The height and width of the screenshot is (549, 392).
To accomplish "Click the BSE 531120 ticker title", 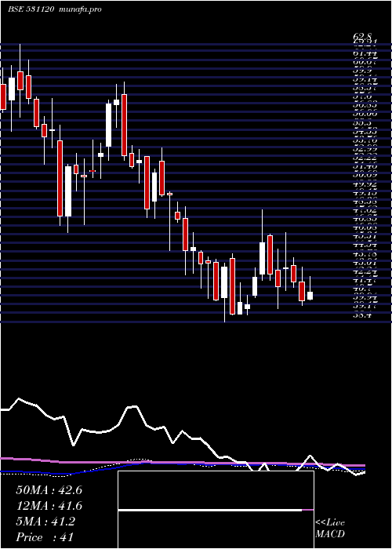I will (x=31, y=9).
